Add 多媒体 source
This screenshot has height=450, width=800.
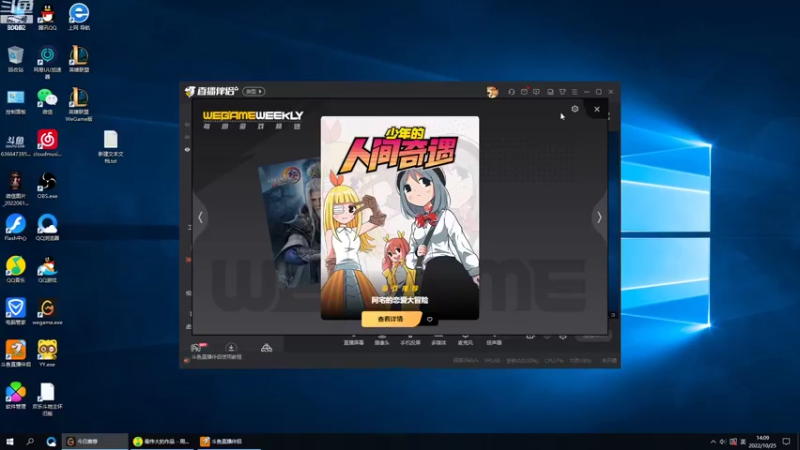[439, 340]
